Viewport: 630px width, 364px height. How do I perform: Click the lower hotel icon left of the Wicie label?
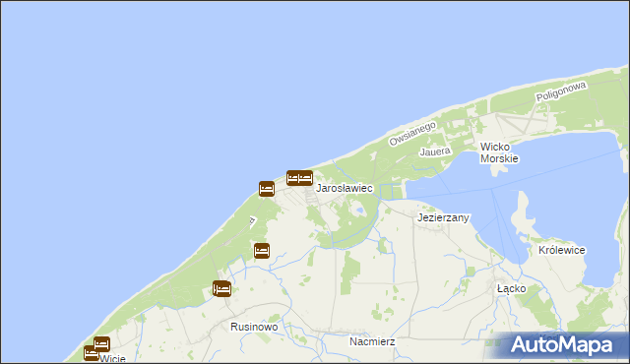pyautogui.click(x=92, y=353)
